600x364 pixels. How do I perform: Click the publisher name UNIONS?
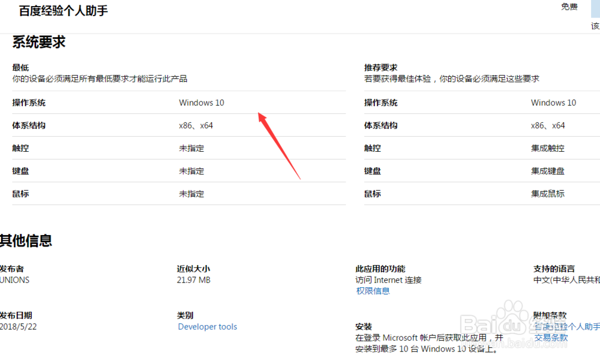point(14,280)
